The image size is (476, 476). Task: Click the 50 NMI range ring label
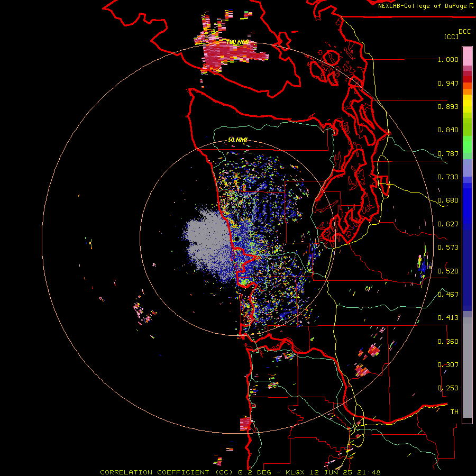(237, 140)
